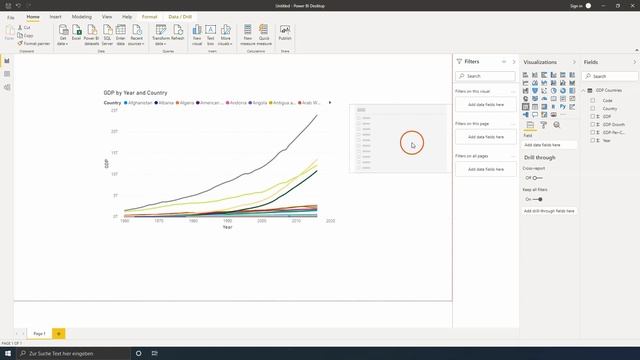Click Filters on this visual field well
Viewport: 640px width, 360px height.
point(486,104)
